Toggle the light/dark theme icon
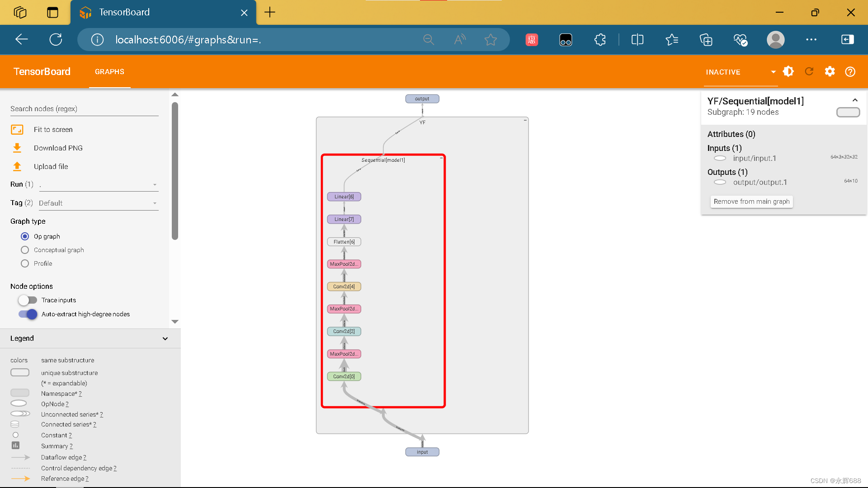 (x=788, y=71)
